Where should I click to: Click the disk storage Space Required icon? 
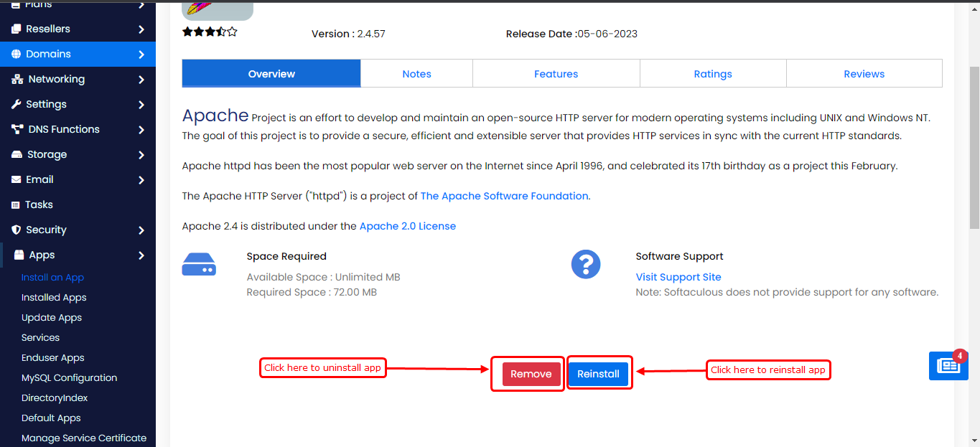199,264
